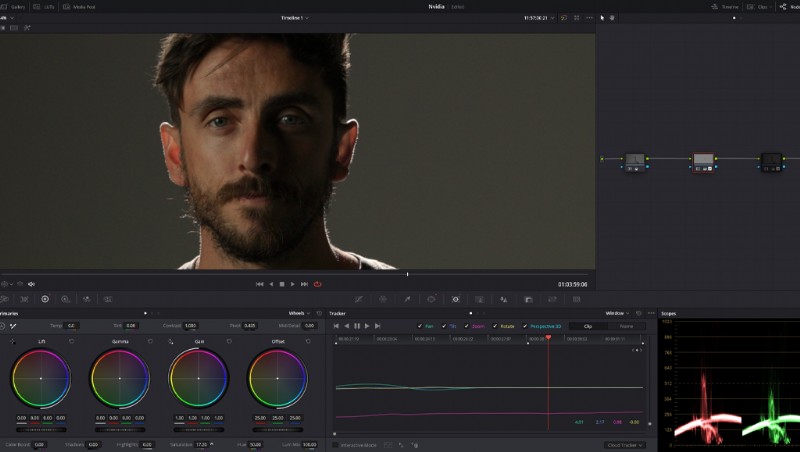This screenshot has width=800, height=452.
Task: Open the 3D stereo palette icon
Action: pos(577,299)
